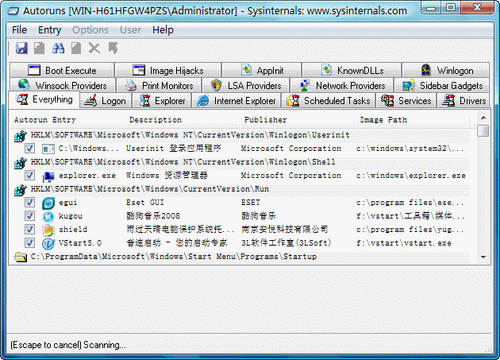Click the Delete X toolbar icon
Image resolution: width=500 pixels, height=360 pixels.
click(94, 48)
